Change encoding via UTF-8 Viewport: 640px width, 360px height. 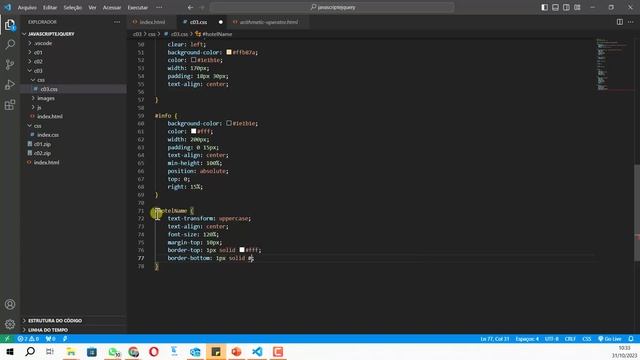pyautogui.click(x=551, y=339)
